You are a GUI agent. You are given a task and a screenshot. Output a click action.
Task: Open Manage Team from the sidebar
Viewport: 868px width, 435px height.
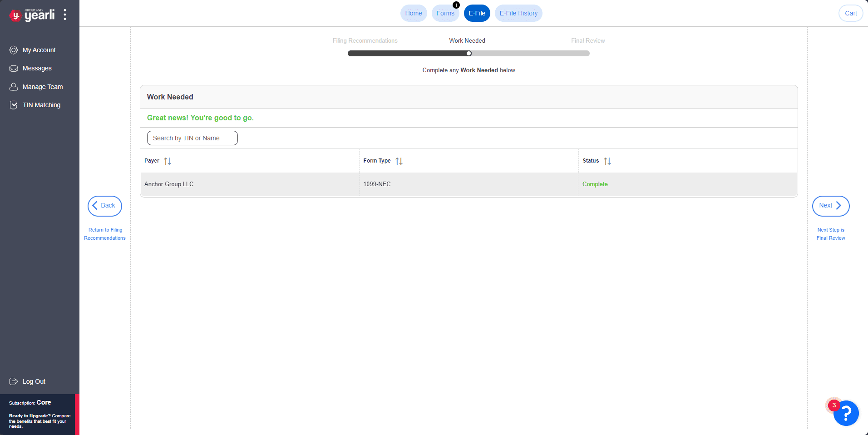pyautogui.click(x=43, y=87)
